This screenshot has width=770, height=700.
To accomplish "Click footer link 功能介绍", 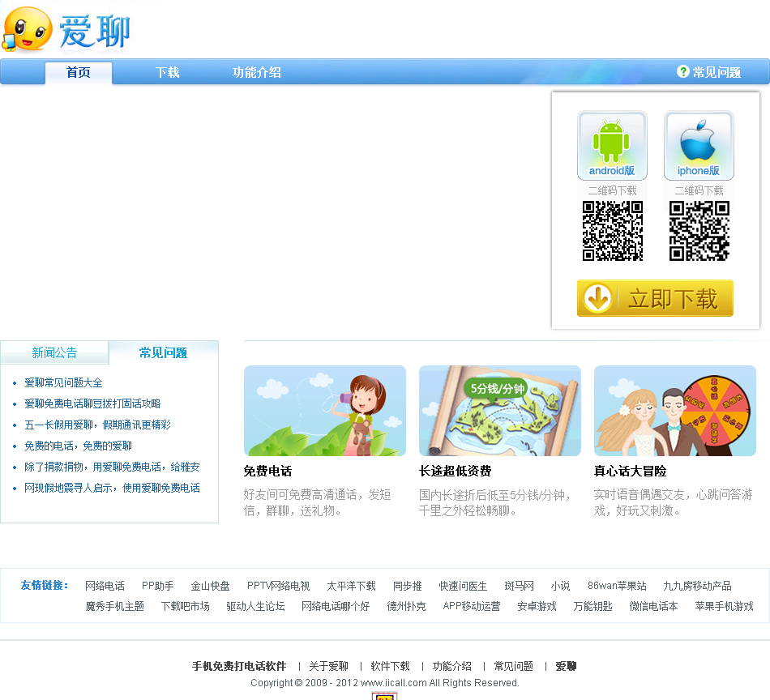I will coord(451,666).
